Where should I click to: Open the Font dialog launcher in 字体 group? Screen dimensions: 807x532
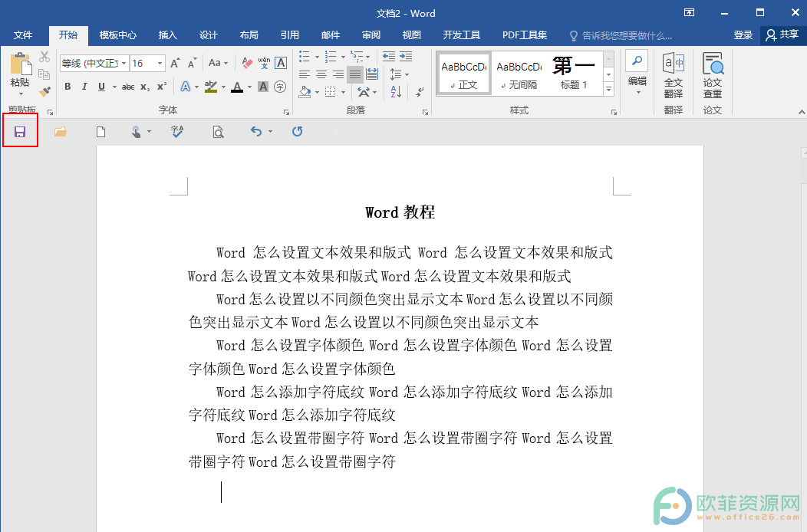pyautogui.click(x=287, y=112)
